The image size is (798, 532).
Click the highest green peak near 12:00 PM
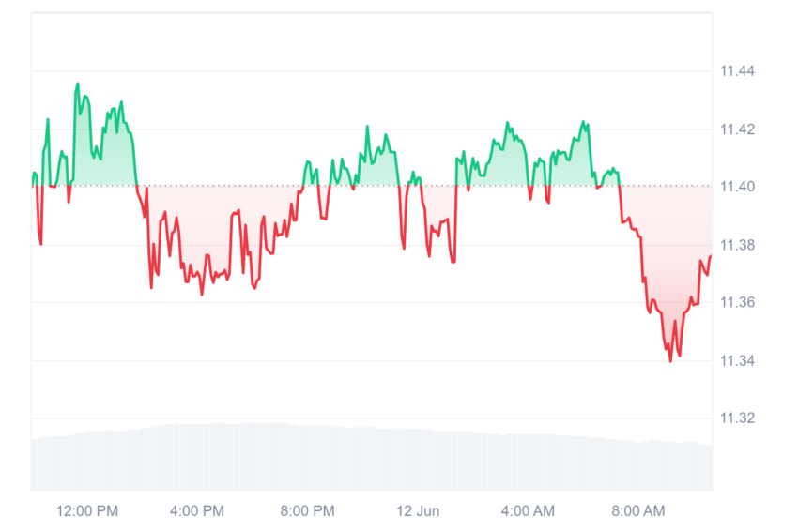coord(78,84)
